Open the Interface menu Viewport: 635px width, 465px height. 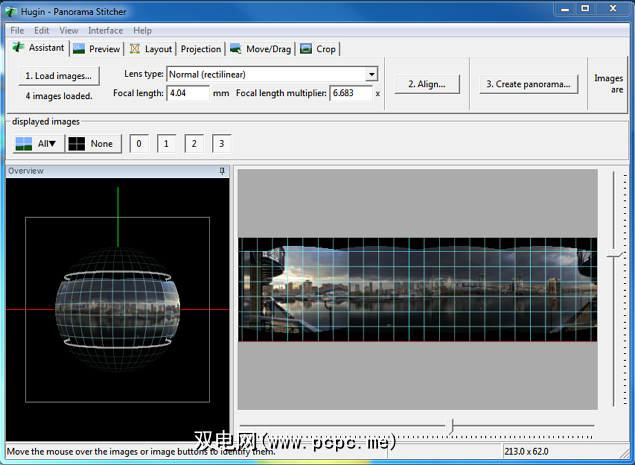(x=105, y=30)
